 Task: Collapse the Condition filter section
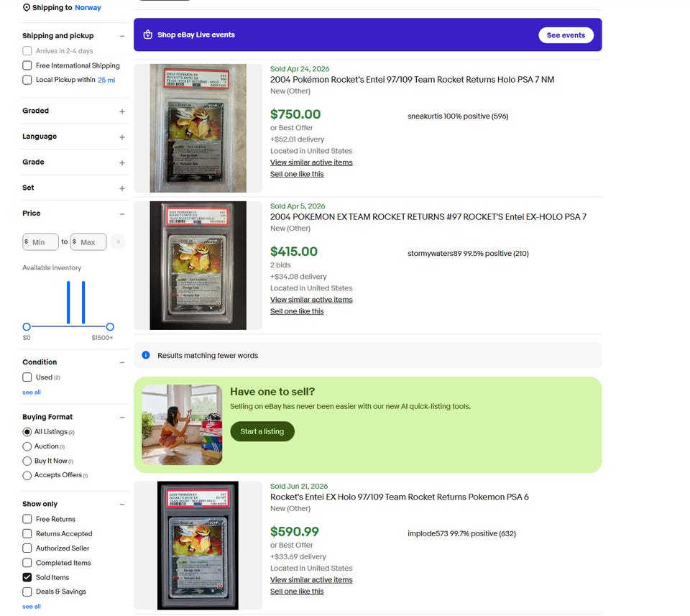(x=122, y=362)
